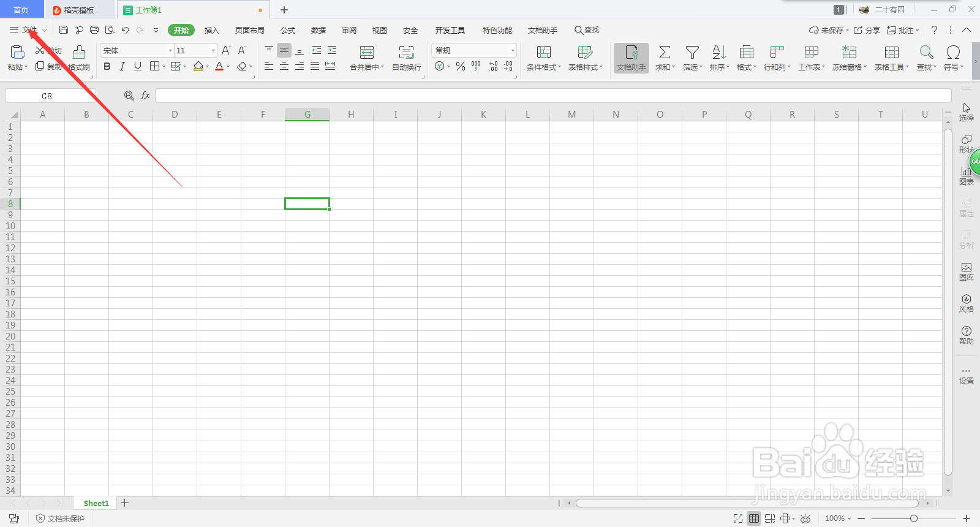This screenshot has height=527, width=980.
Task: Toggle eye protection mode in status bar
Action: click(x=805, y=518)
